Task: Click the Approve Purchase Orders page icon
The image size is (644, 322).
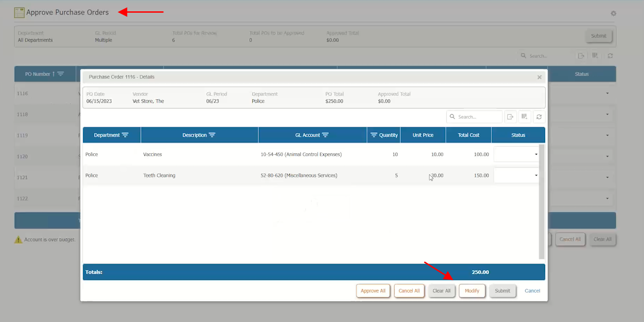Action: (19, 13)
